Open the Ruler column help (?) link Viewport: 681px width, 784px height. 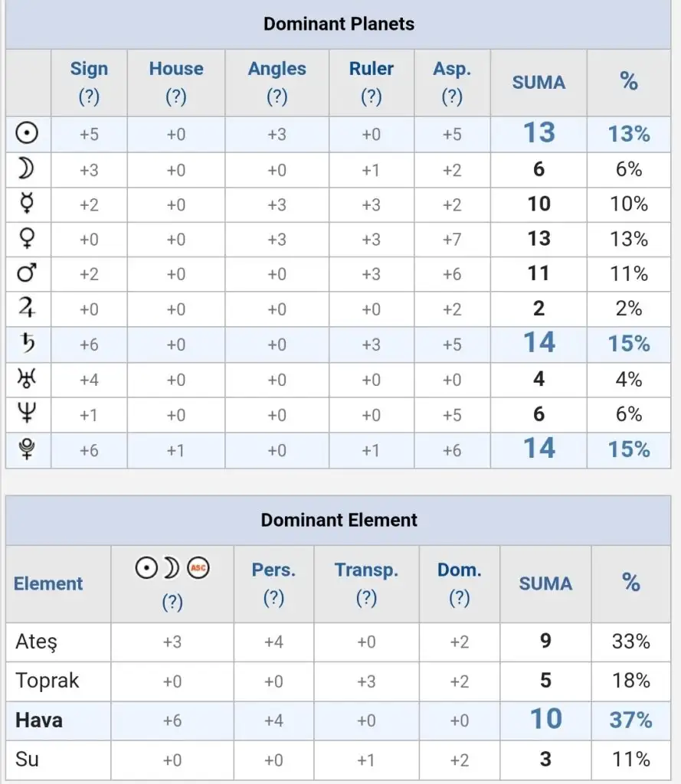coord(371,96)
